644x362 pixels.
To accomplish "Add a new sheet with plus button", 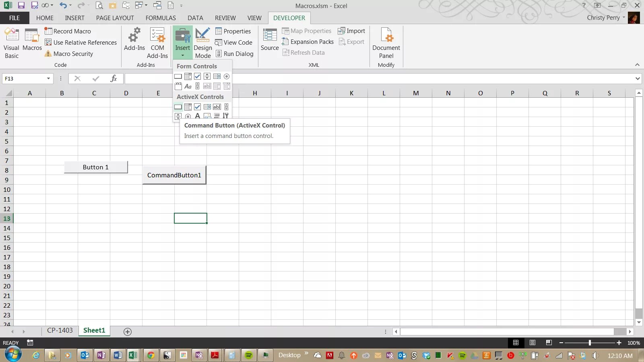I will coord(128,331).
